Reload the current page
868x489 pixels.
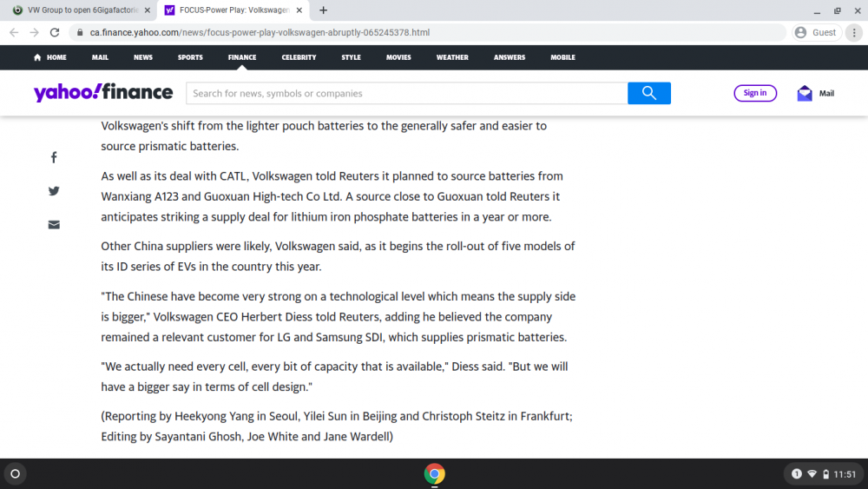coord(54,33)
